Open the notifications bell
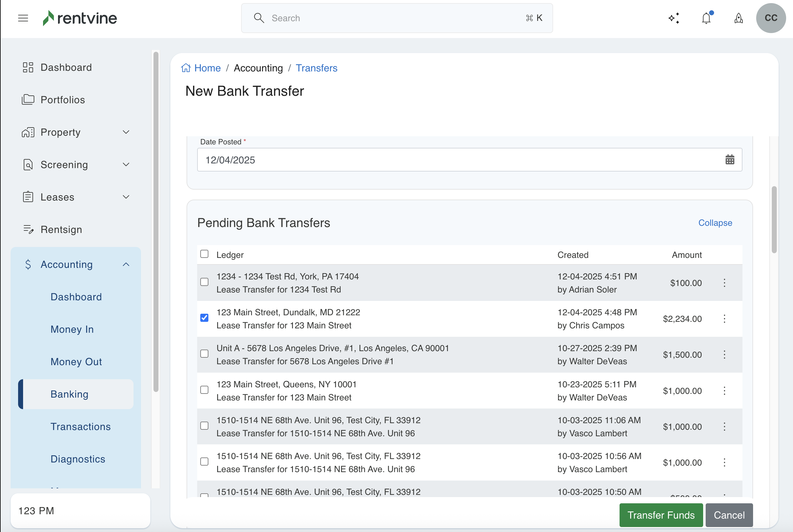The height and width of the screenshot is (532, 793). pos(706,18)
